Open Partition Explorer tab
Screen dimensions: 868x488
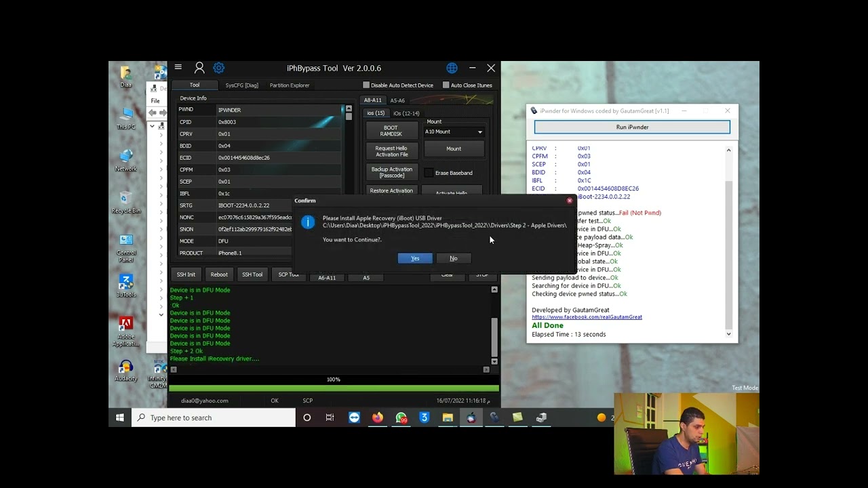[x=290, y=85]
